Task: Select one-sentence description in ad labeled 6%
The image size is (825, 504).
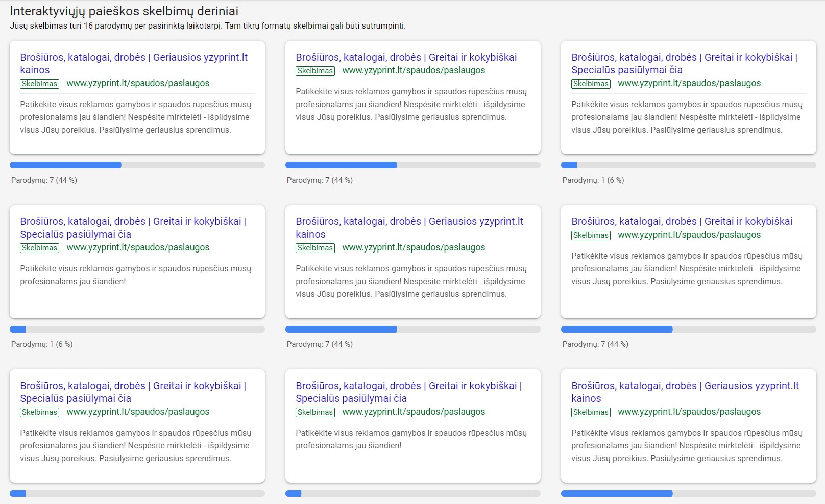Action: click(135, 275)
